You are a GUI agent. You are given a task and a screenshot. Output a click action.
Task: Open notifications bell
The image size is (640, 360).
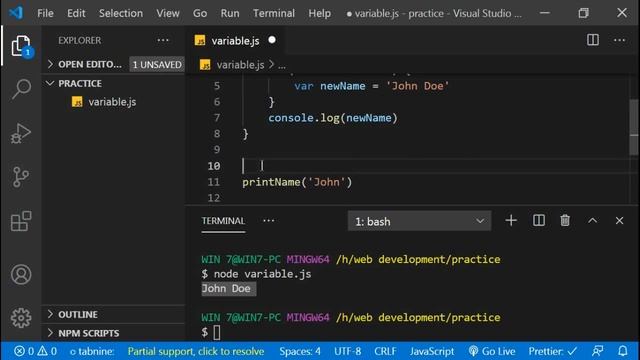click(x=622, y=351)
